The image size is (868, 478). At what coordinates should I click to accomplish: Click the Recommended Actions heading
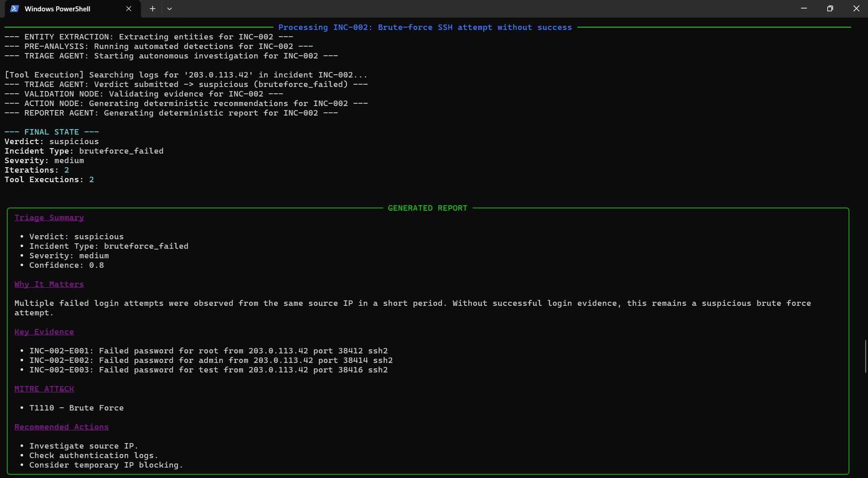pos(62,427)
